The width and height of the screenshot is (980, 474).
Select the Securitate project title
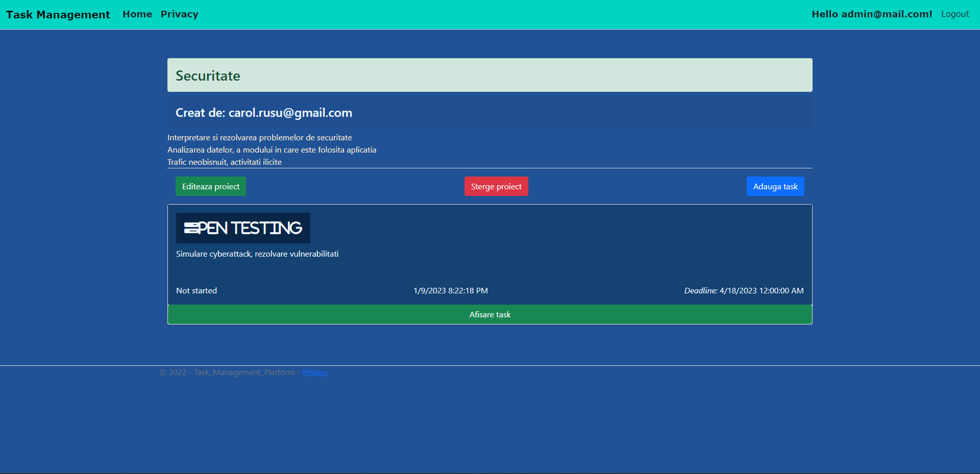208,75
